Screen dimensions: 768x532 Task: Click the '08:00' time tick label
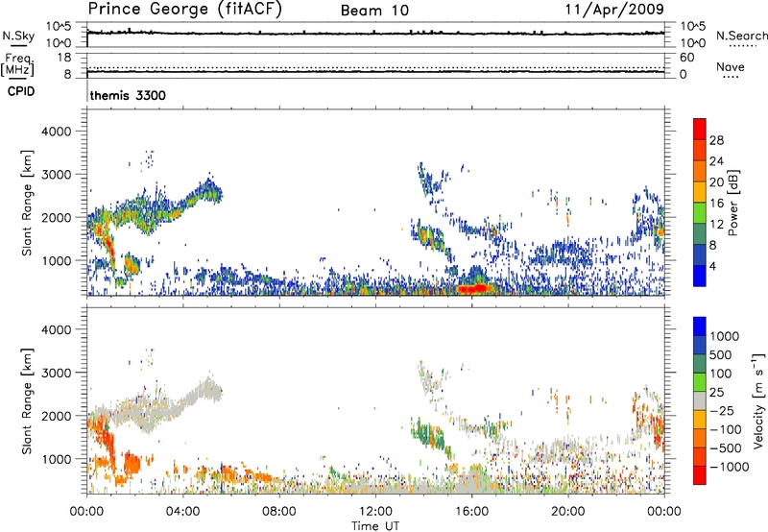click(279, 512)
